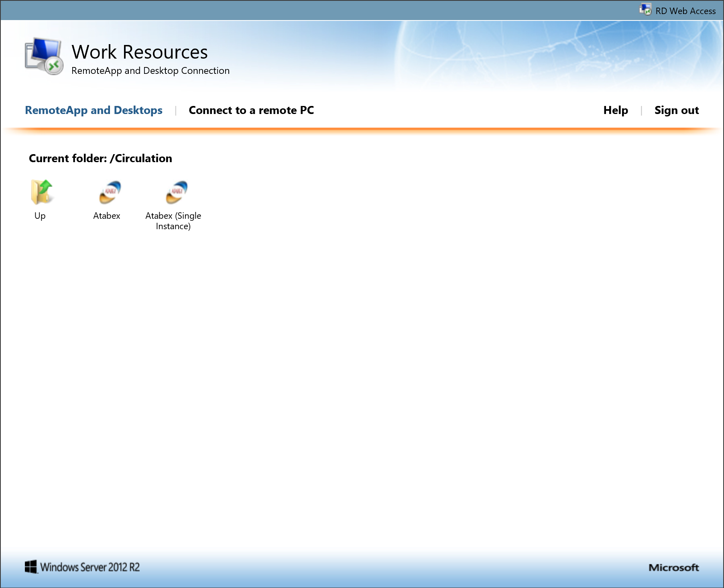
Task: Click the "Atabex (Single Instance)" label text
Action: tap(173, 221)
